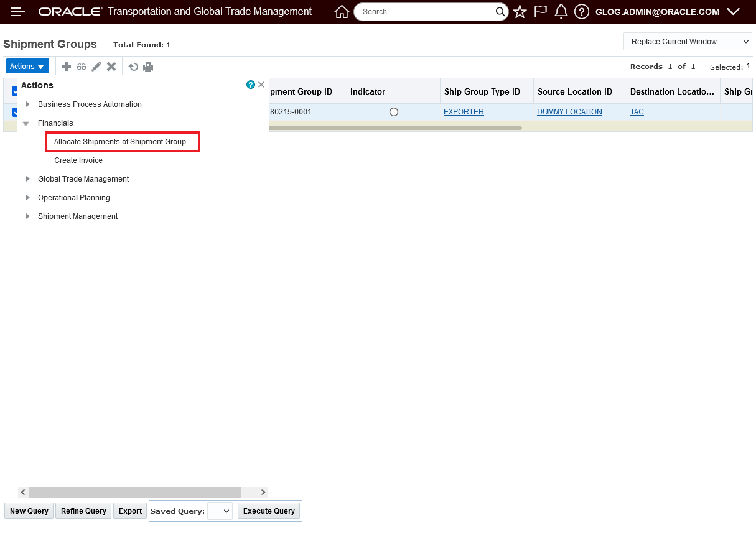This screenshot has height=533, width=756.
Task: Toggle the select-all header checkbox
Action: [14, 91]
